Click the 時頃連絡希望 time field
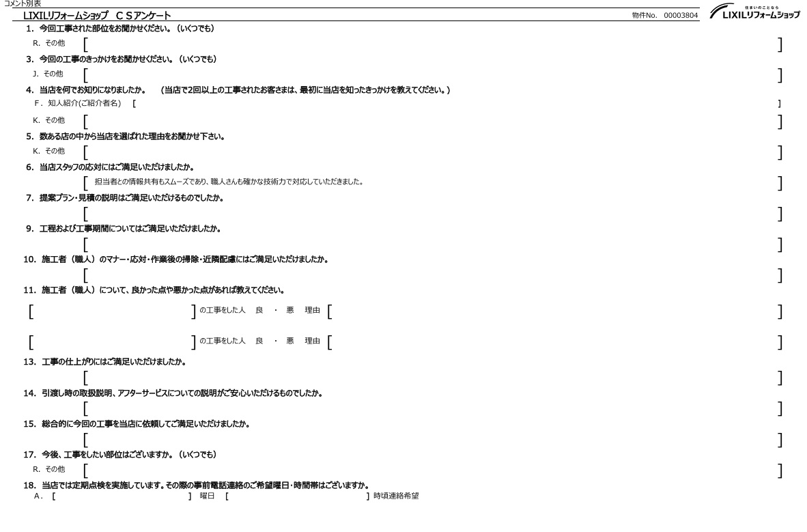 (296, 496)
